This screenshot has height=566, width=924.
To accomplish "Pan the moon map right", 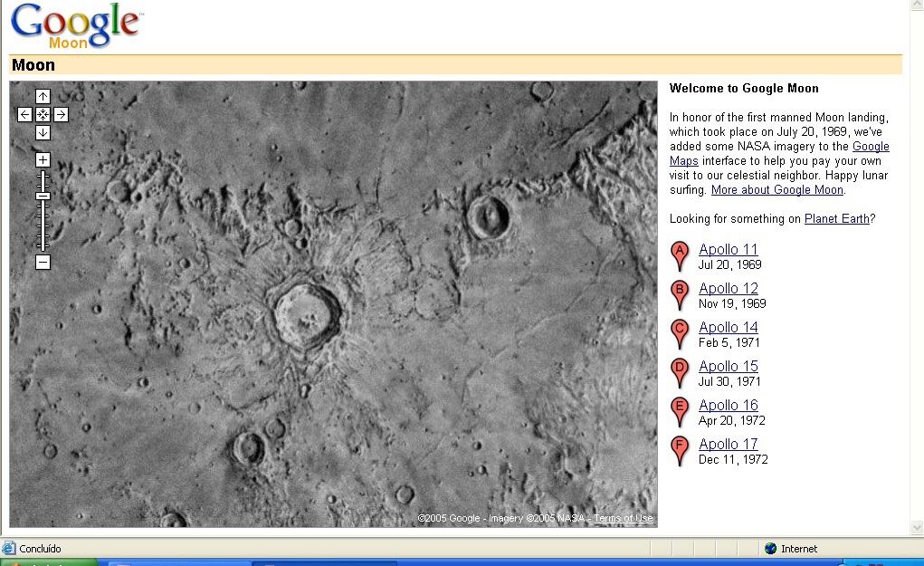I will (x=61, y=114).
